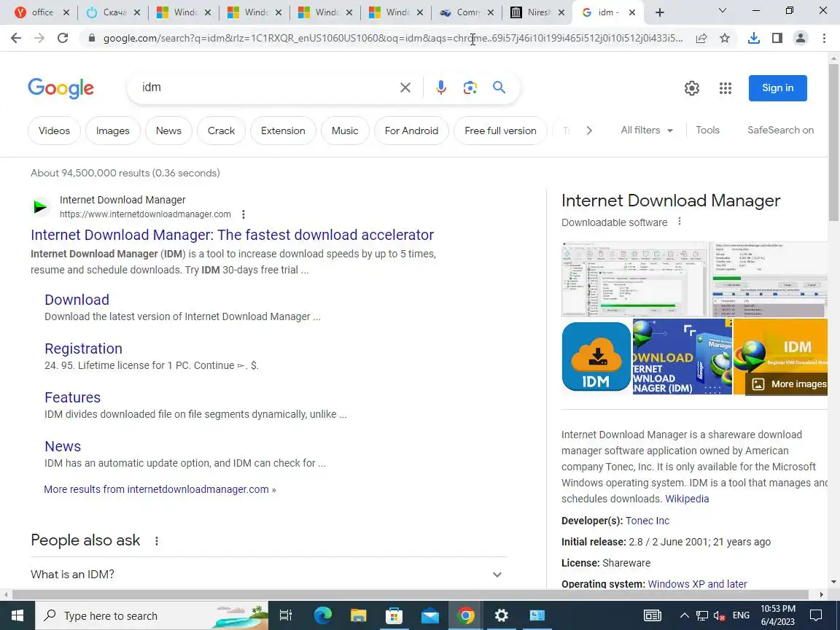Expand the All filters dropdown

pyautogui.click(x=647, y=131)
